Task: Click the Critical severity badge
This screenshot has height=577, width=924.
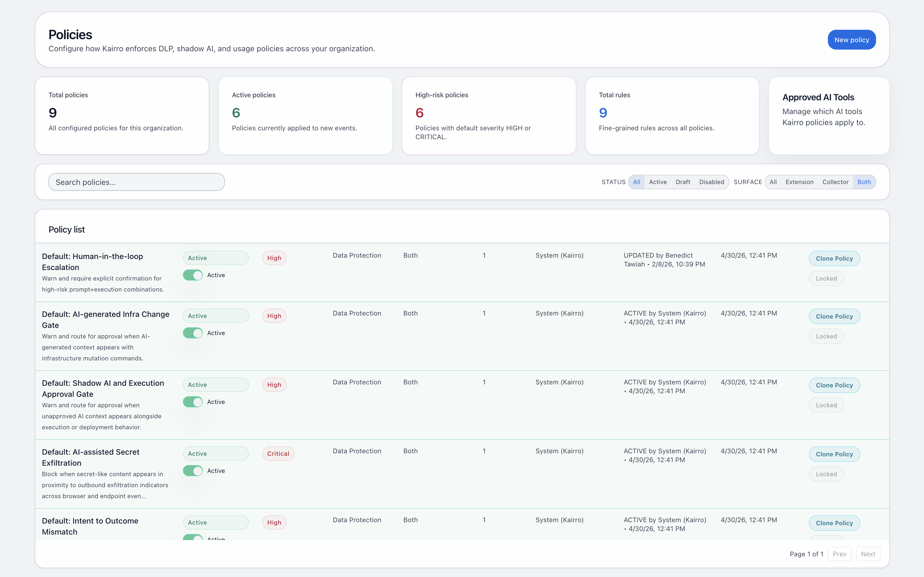Action: tap(278, 453)
